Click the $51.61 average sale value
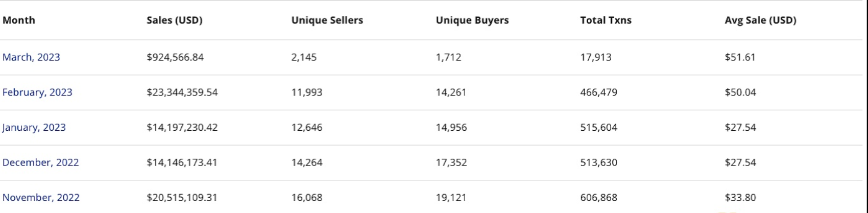Screen dimensions: 868x213 pyautogui.click(x=740, y=57)
